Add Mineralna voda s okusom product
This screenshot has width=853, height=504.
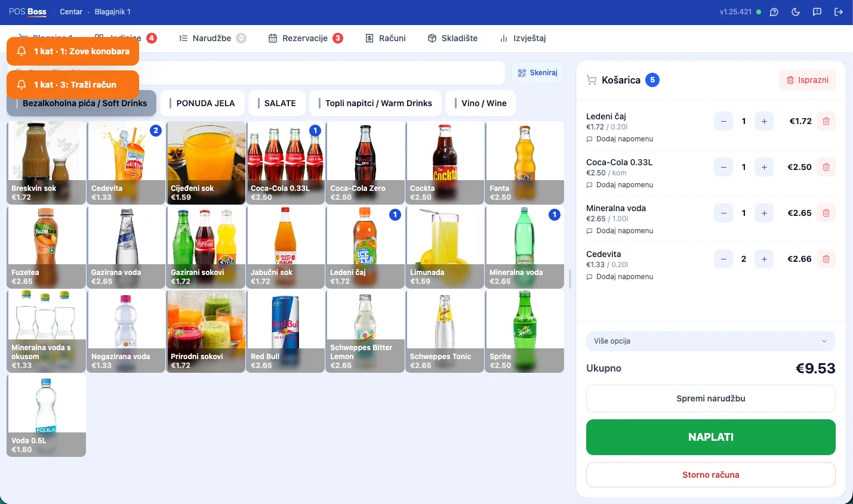coord(47,331)
